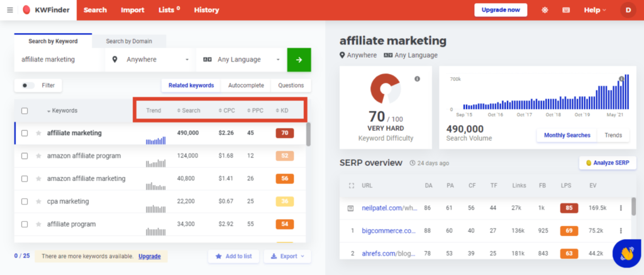Click the Upgrade now button

click(x=501, y=10)
